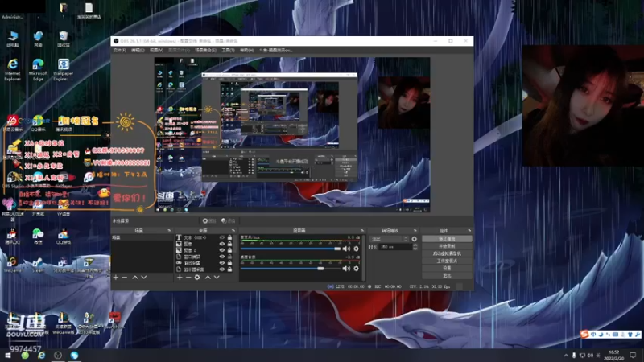
Task: Toggle visibility of 显示器采集 source
Action: 222,269
